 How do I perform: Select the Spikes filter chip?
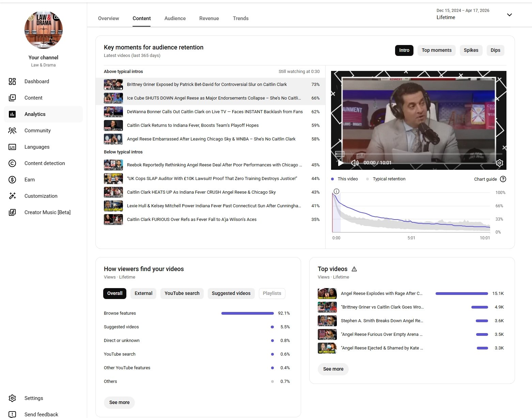tap(471, 50)
